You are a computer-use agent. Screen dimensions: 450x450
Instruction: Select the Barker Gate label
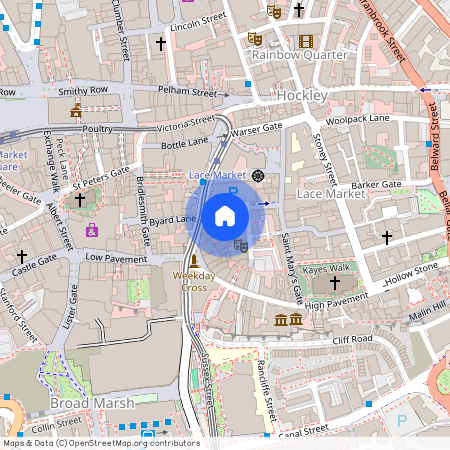click(x=376, y=185)
